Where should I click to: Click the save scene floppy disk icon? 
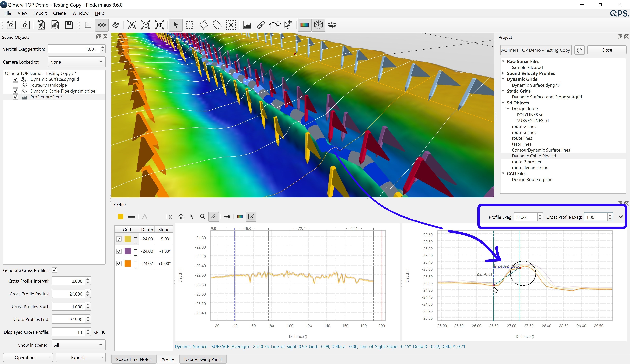pyautogui.click(x=69, y=25)
